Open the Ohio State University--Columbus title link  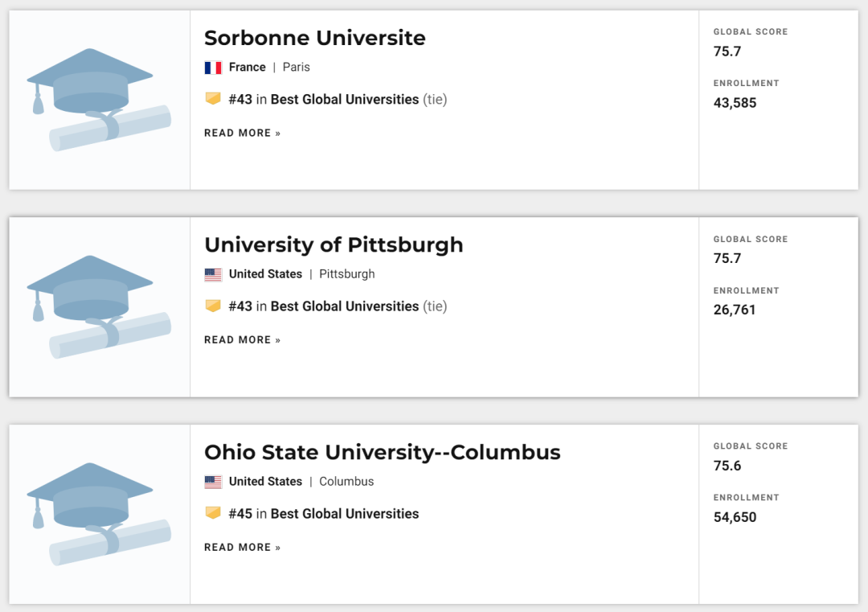tap(382, 452)
